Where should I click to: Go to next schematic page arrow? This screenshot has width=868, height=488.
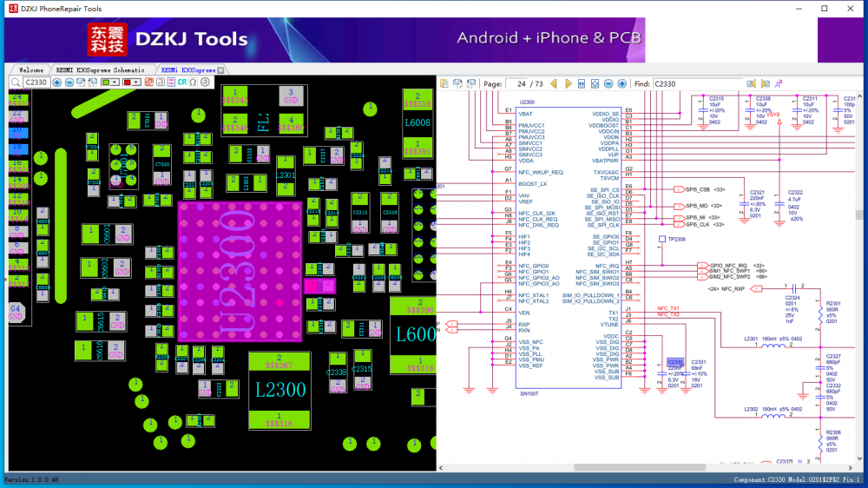(x=569, y=83)
